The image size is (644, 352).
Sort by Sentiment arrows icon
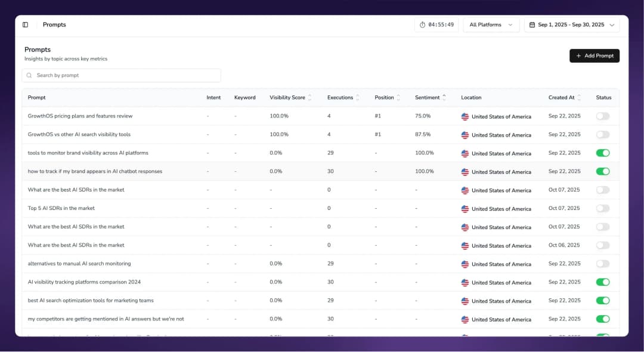pyautogui.click(x=444, y=98)
